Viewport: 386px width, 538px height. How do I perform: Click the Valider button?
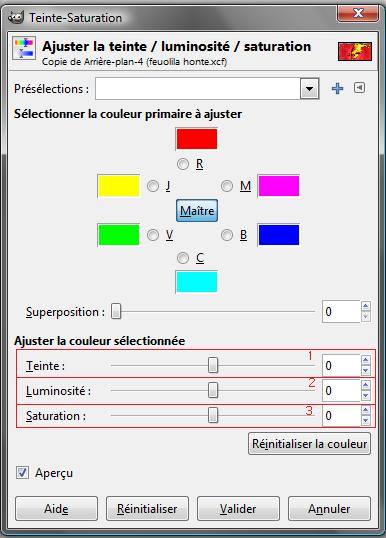point(238,508)
